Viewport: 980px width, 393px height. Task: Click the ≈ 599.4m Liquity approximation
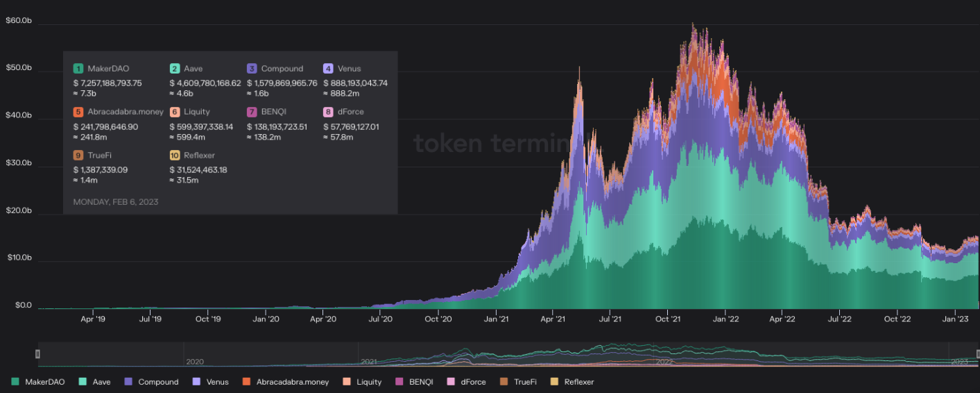tap(188, 137)
